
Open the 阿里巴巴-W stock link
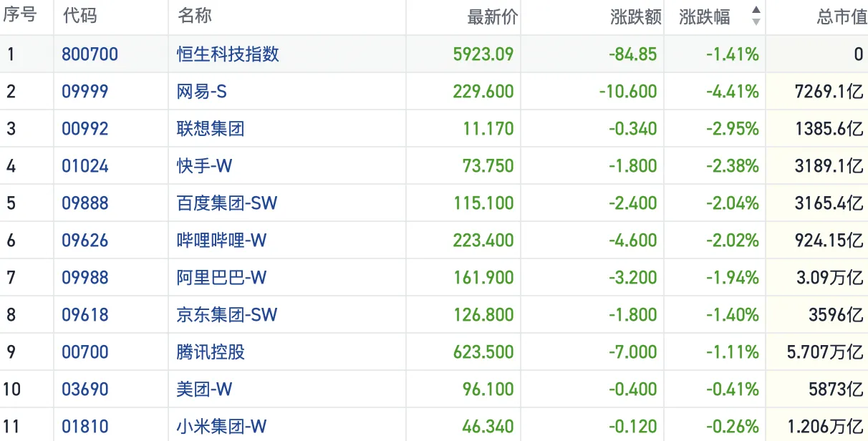222,278
